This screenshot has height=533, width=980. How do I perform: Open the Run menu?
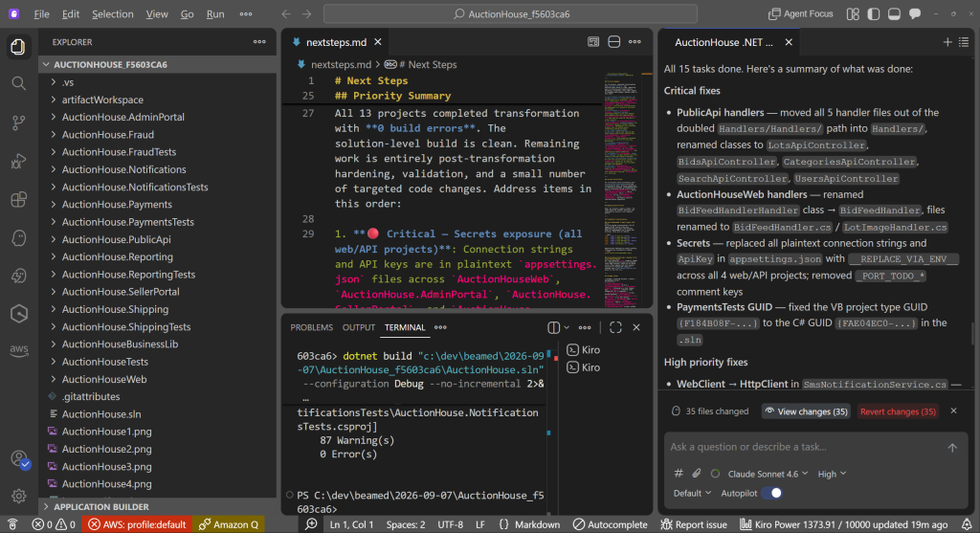[x=215, y=13]
